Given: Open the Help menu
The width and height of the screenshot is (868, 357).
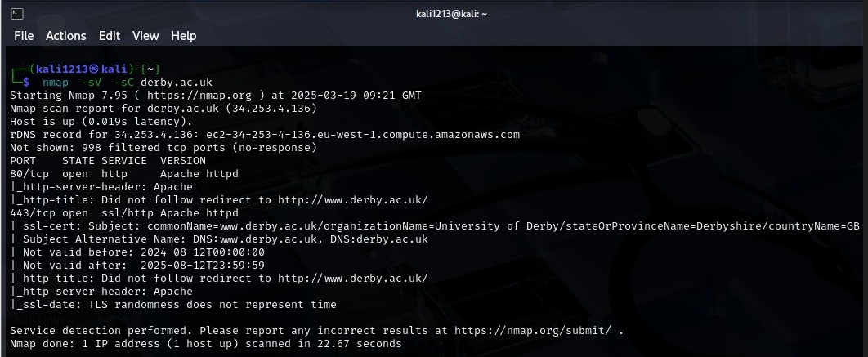Looking at the screenshot, I should 183,35.
